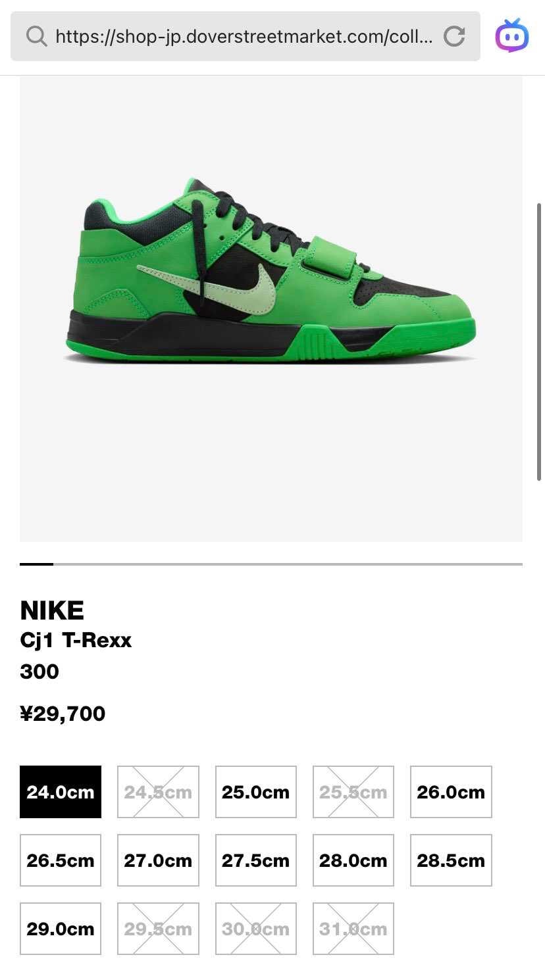Select the 28.5cm size box
Viewport: 545px width, 980px height.
tap(451, 860)
